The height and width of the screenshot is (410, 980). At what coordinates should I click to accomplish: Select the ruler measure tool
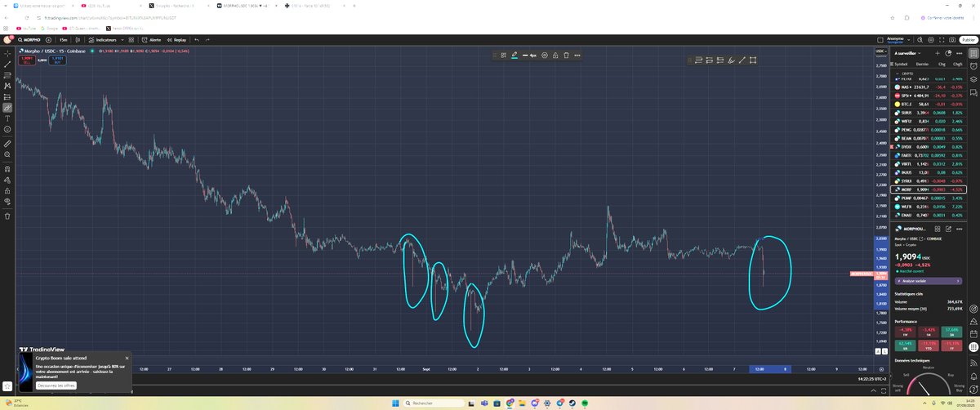coord(7,143)
